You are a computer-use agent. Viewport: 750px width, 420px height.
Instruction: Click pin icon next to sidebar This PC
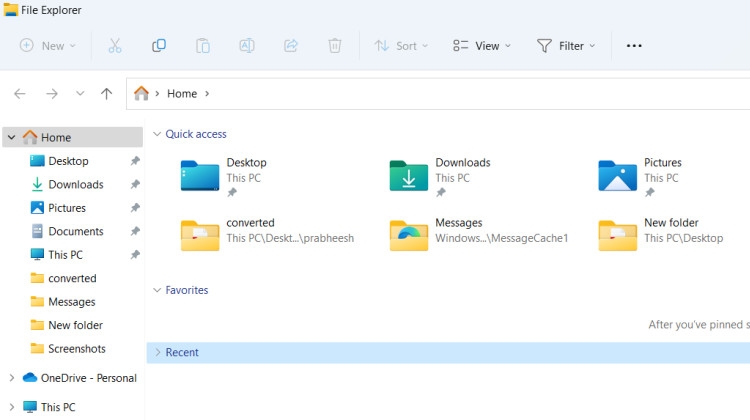coord(135,254)
